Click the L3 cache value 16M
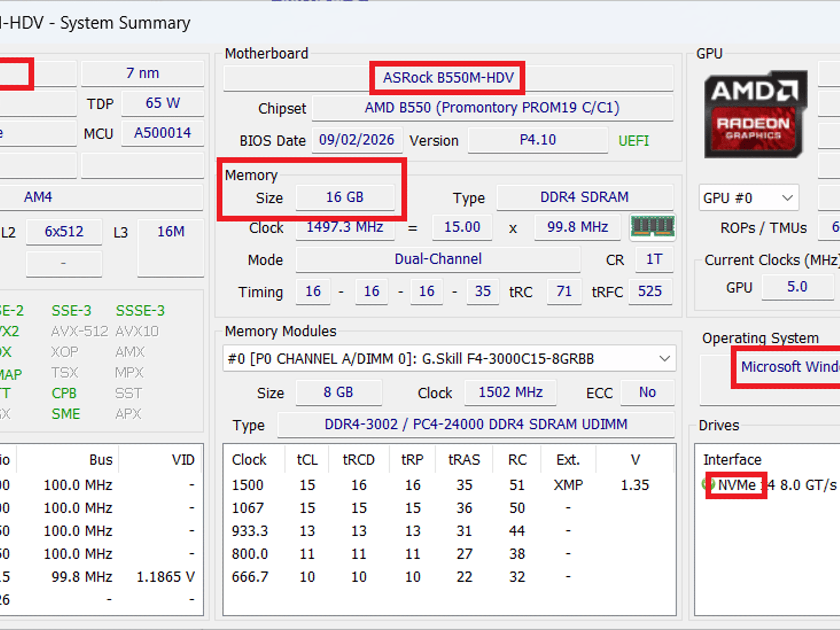The height and width of the screenshot is (630, 840). (171, 248)
